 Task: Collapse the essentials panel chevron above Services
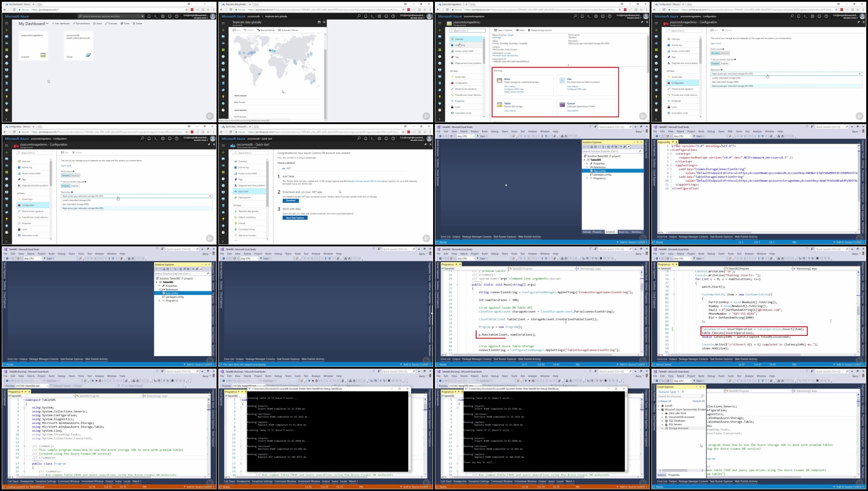568,65
